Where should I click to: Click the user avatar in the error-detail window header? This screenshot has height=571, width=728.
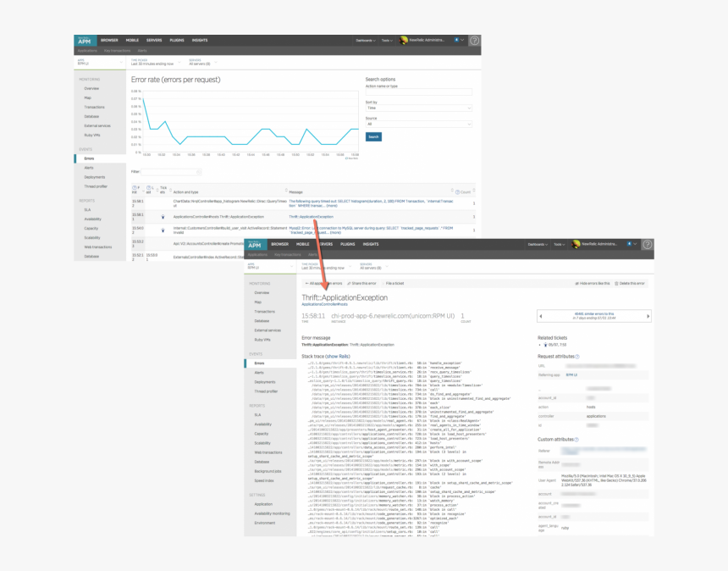tap(576, 244)
